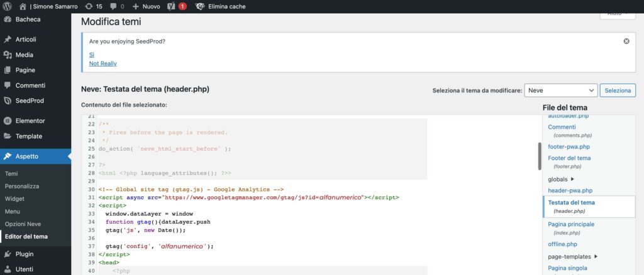Viewport: 644px width, 275px height.
Task: Visit site via home icon
Action: click(x=23, y=6)
